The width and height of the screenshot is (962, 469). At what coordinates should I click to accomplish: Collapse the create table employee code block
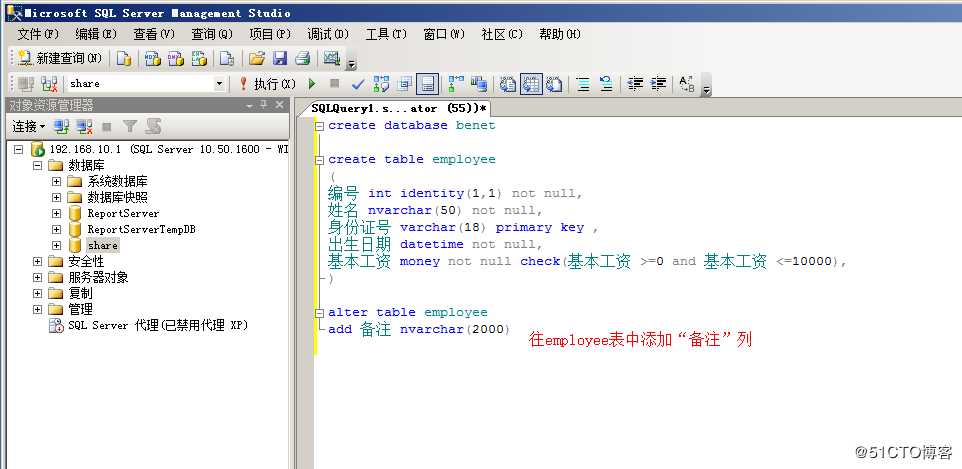tap(320, 160)
